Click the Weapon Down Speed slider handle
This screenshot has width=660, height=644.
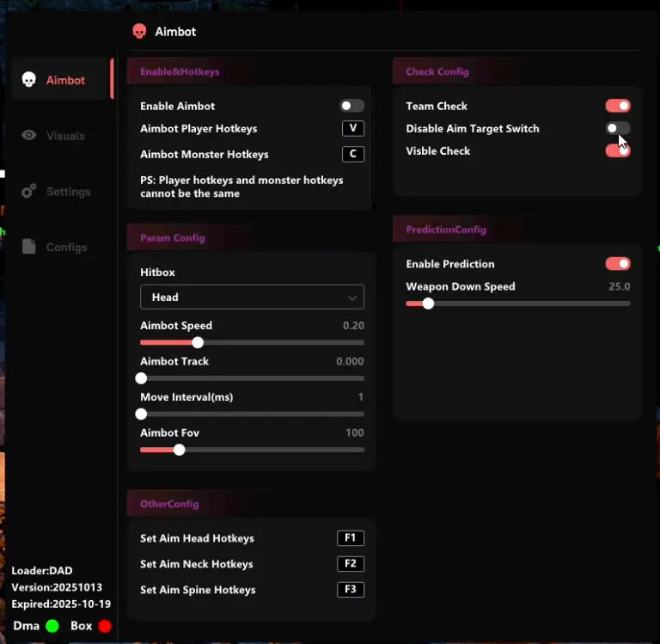tap(428, 303)
